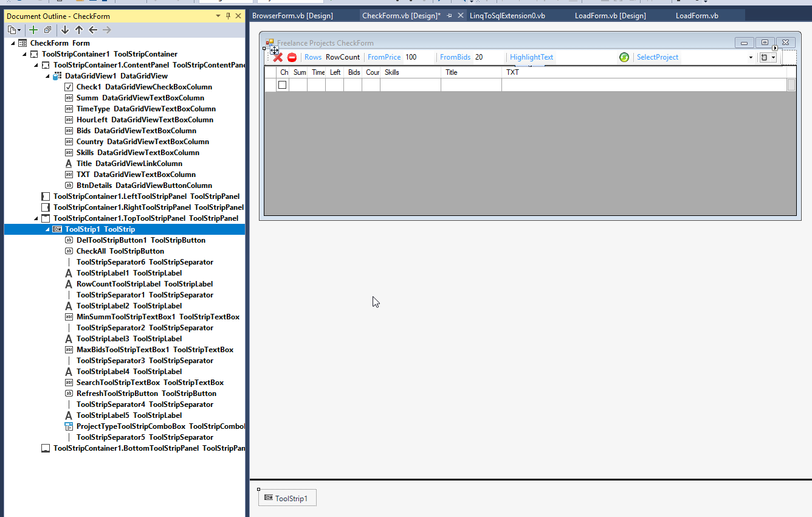Screen dimensions: 812x517
Task: Select MaxBidsToolStripTextBox1 node
Action: click(155, 350)
